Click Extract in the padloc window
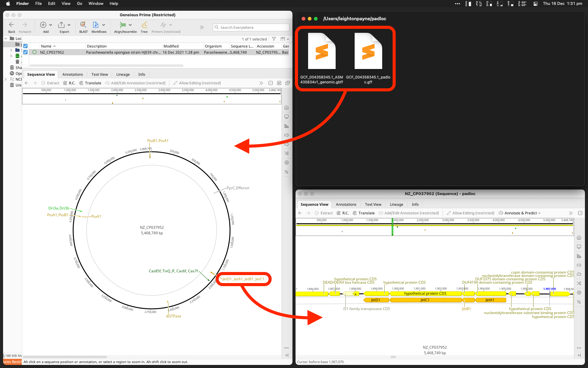The height and width of the screenshot is (368, 588). tap(324, 213)
